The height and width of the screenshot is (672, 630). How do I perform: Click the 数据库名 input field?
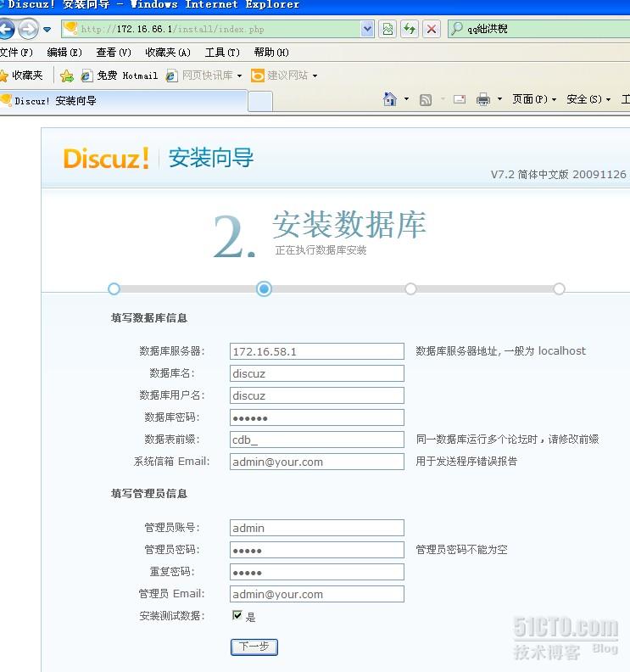[317, 373]
